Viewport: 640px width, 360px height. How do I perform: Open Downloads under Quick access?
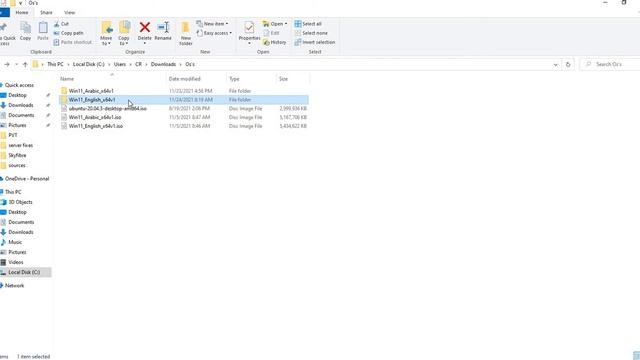click(20, 105)
